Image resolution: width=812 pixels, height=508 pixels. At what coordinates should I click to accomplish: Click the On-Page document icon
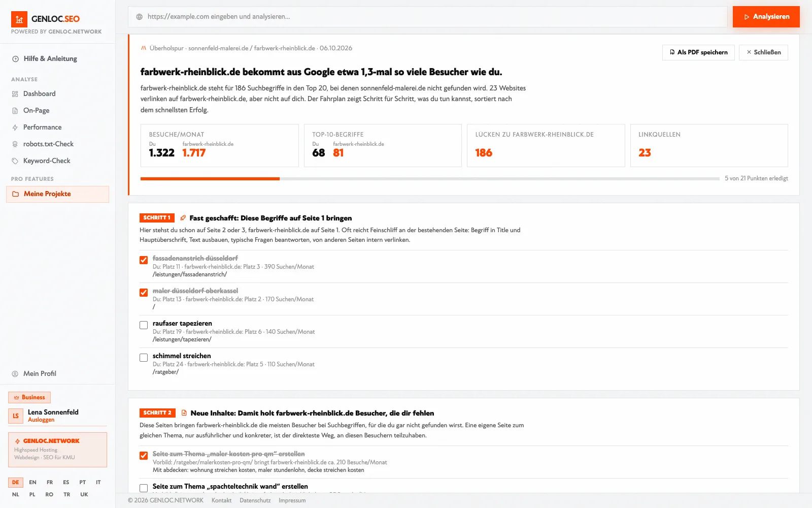point(15,111)
